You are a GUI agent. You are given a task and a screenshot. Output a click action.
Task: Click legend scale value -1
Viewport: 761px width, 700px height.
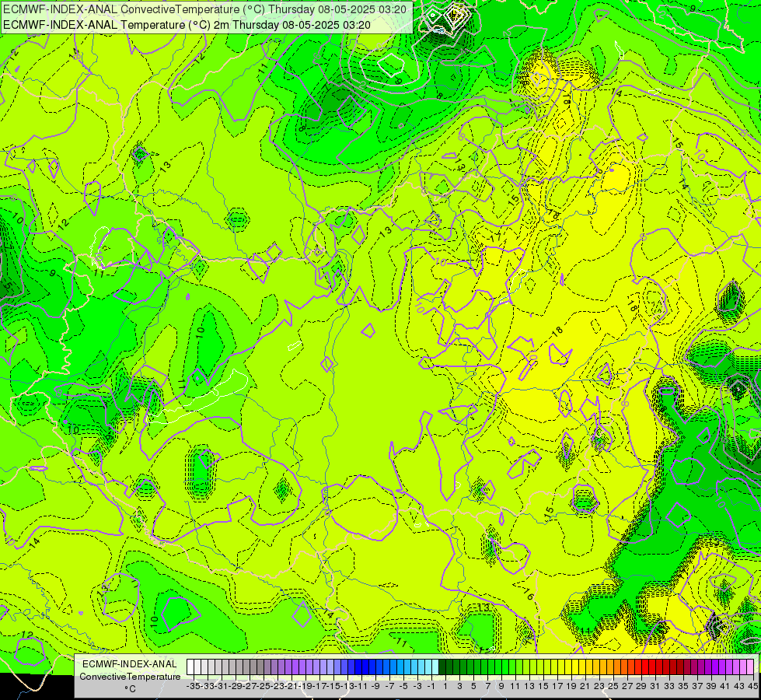pyautogui.click(x=431, y=687)
